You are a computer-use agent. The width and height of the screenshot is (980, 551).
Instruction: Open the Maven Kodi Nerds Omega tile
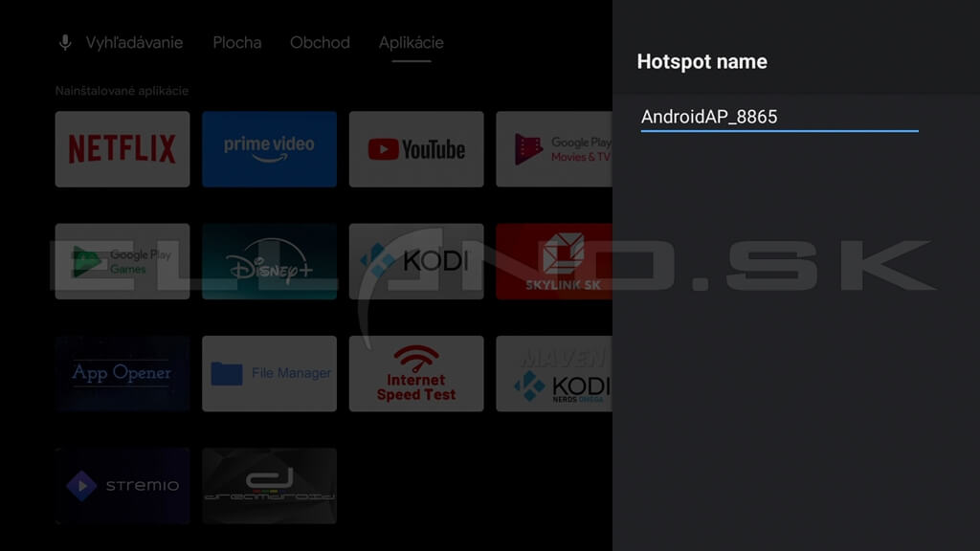(554, 373)
